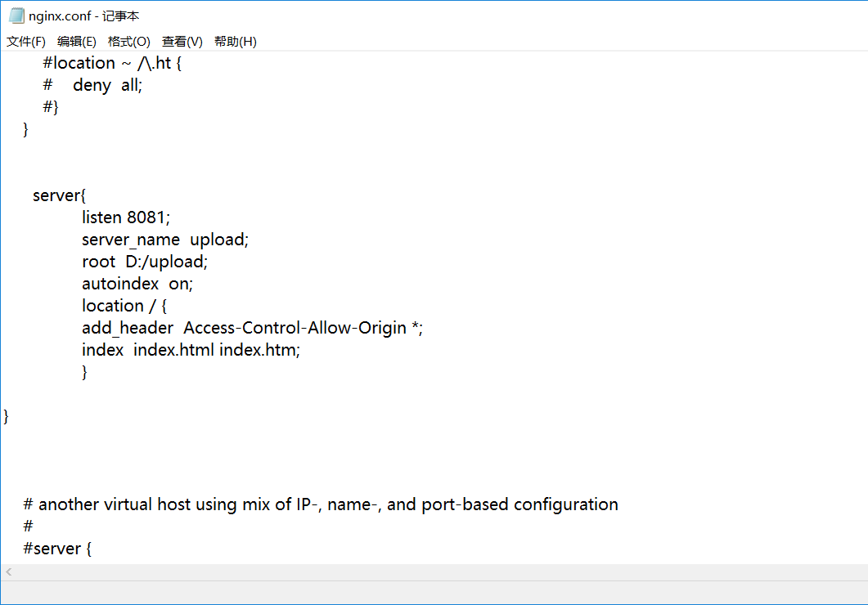Click the add_header Access-Control-Allow-Origin line

(x=252, y=328)
